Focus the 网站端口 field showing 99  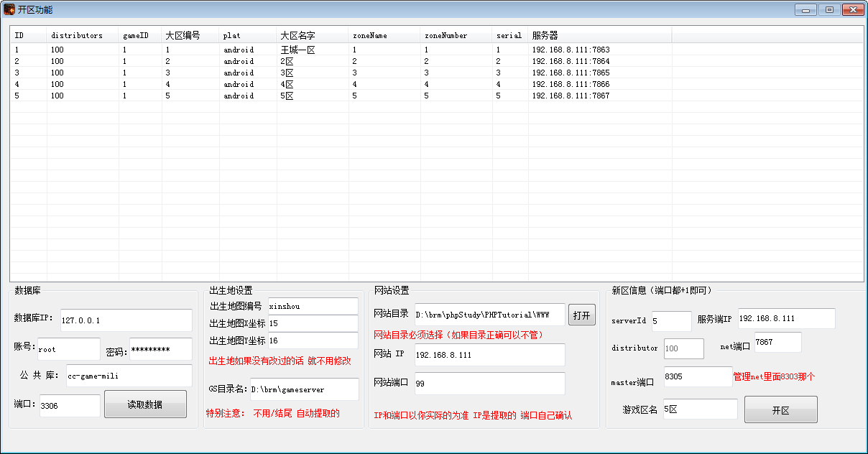click(x=489, y=384)
